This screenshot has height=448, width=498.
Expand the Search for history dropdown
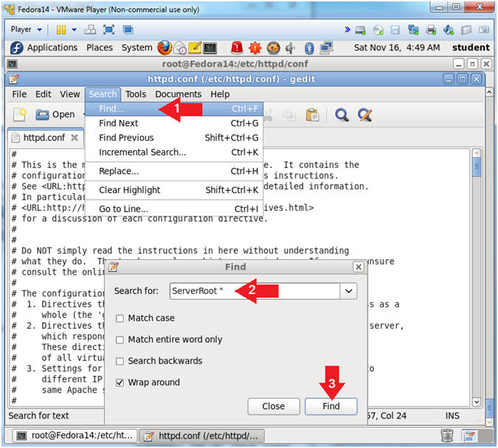tap(348, 291)
